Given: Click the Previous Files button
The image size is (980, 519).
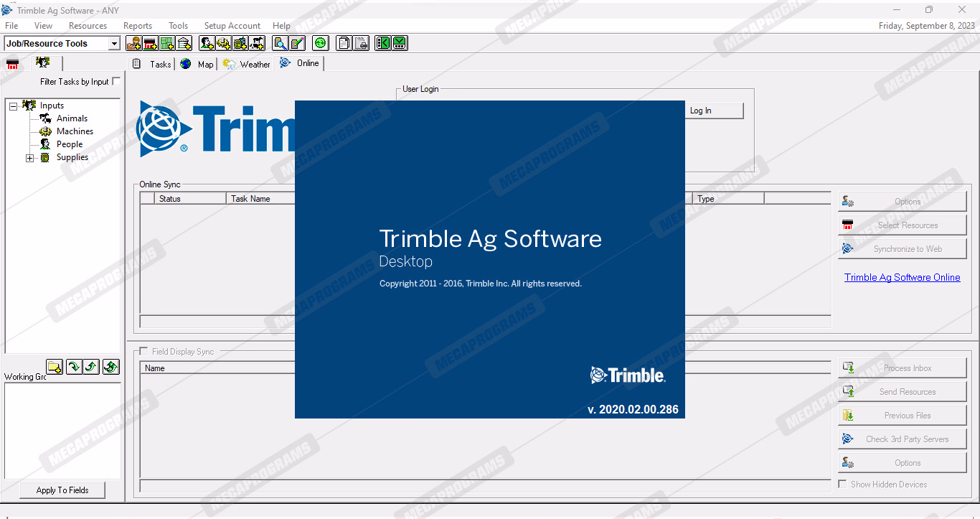Looking at the screenshot, I should [902, 416].
